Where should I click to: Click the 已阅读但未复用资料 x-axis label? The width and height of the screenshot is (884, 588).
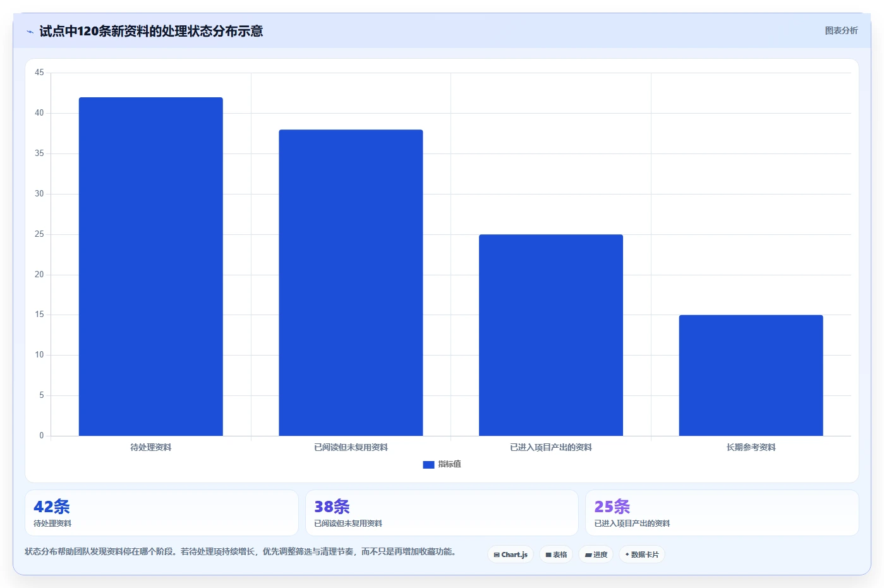351,447
